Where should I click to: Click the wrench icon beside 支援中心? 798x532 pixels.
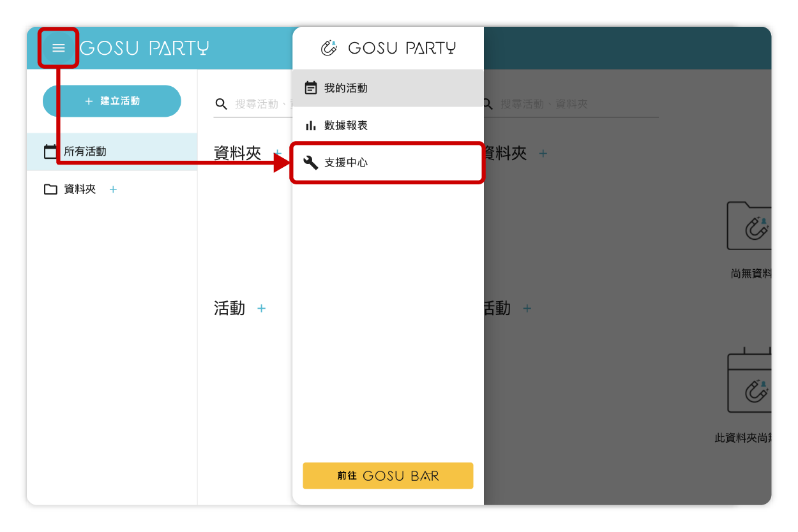[x=311, y=163]
